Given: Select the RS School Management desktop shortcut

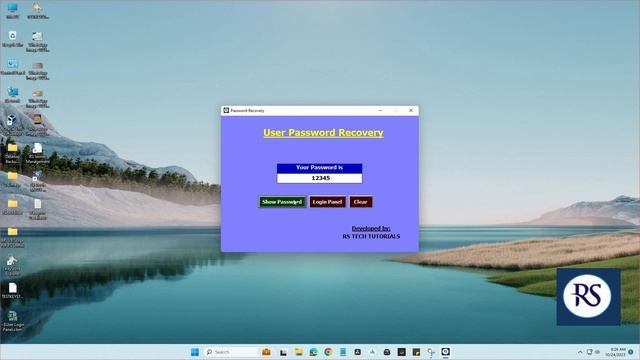Looking at the screenshot, I should 38,153.
